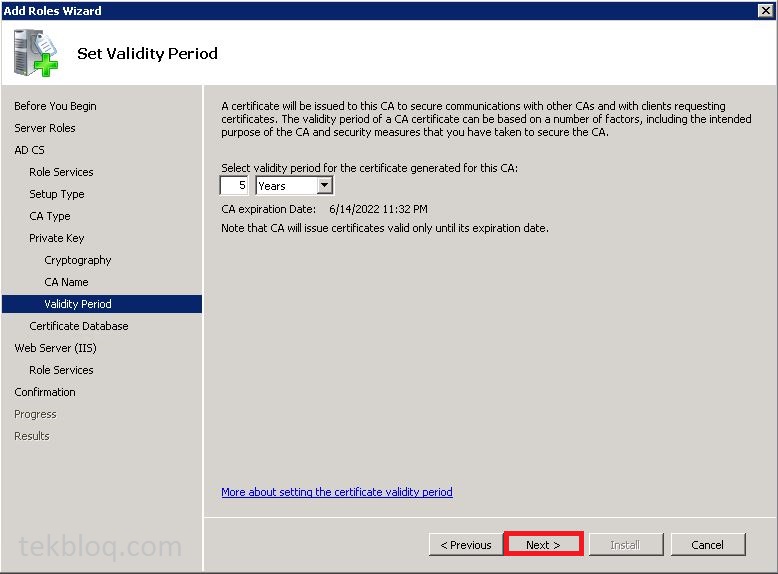This screenshot has height=574, width=778.
Task: Click the grayed Results step
Action: [x=32, y=436]
